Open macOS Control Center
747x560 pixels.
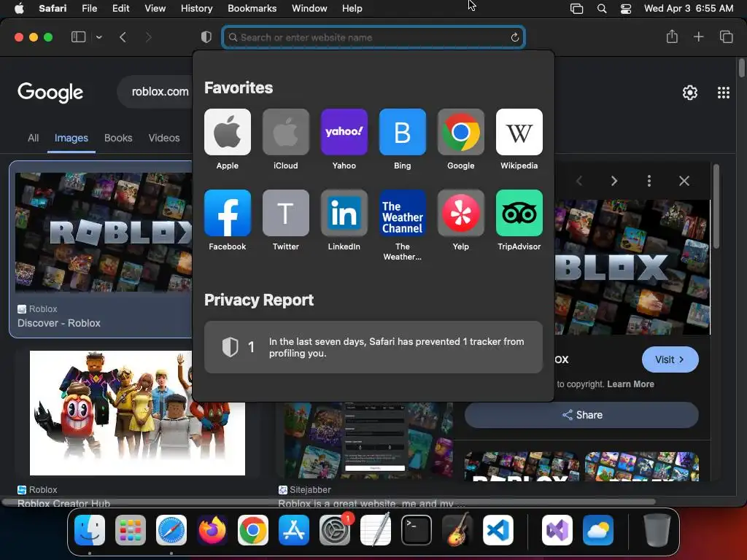point(625,9)
